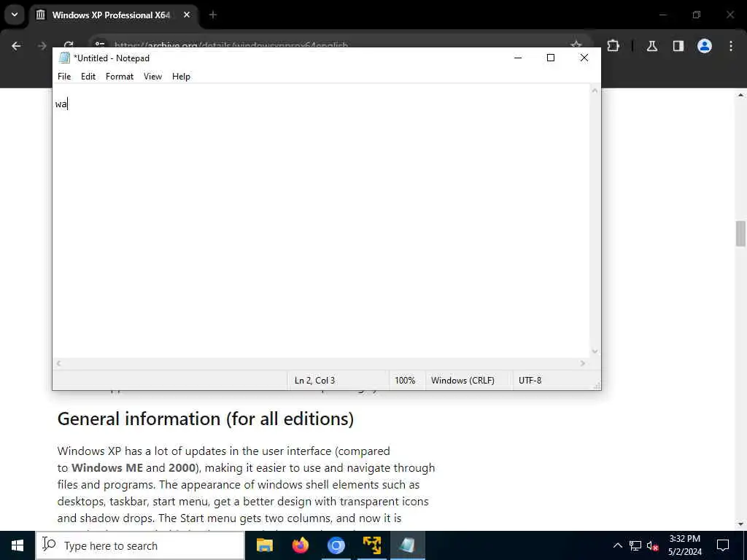Viewport: 747px width, 560px height.
Task: Open the Edit menu in Notepad
Action: (x=88, y=76)
